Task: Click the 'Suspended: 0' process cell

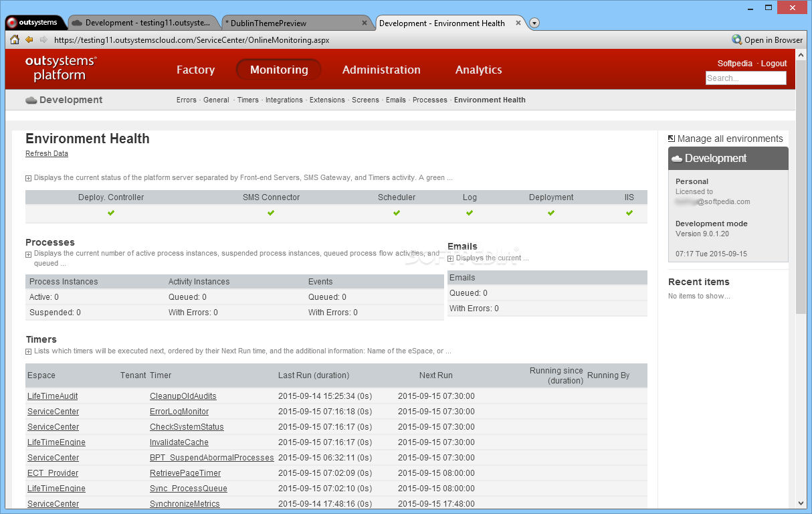Action: coord(55,313)
